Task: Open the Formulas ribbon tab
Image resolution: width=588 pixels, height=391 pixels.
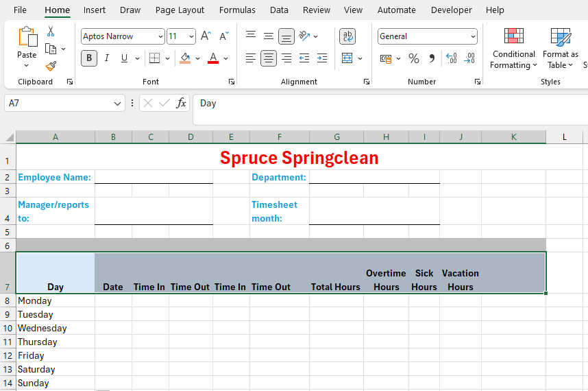Action: click(x=237, y=10)
